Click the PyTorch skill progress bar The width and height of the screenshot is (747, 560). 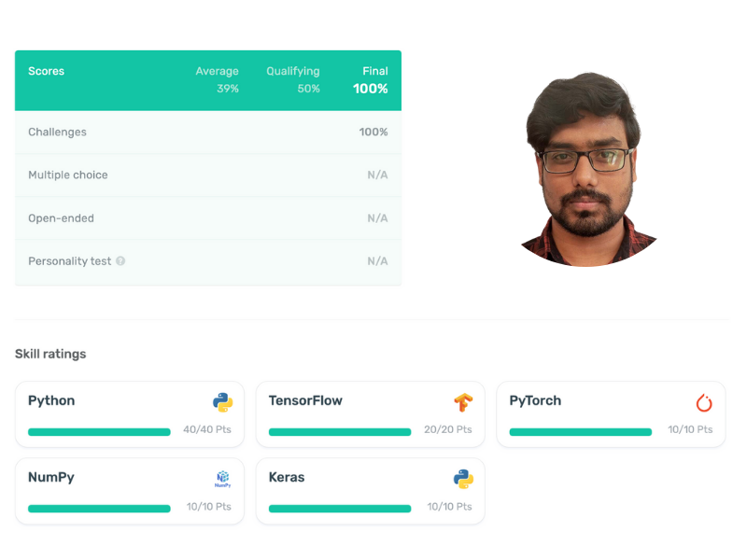tap(580, 432)
